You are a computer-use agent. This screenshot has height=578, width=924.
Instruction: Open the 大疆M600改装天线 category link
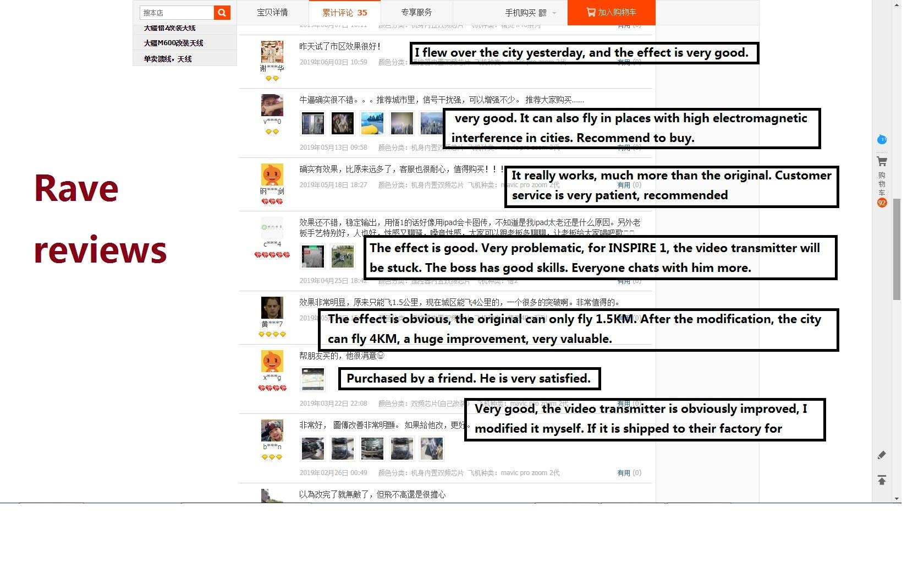click(x=173, y=43)
